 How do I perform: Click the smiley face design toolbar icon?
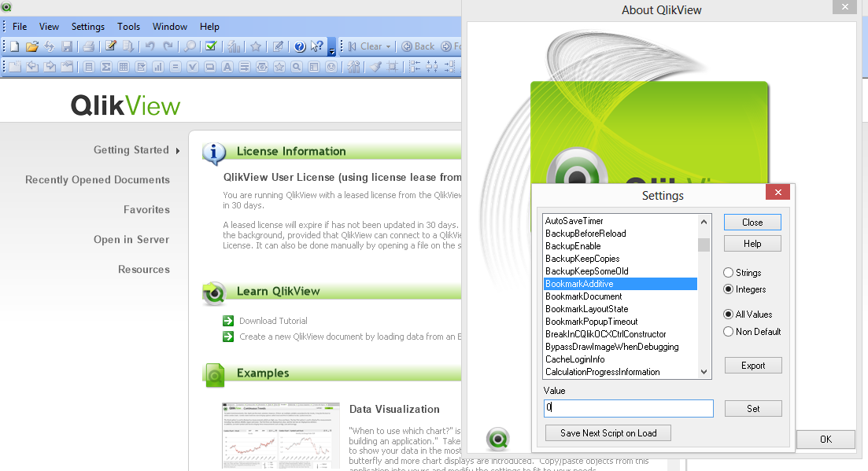point(331,67)
